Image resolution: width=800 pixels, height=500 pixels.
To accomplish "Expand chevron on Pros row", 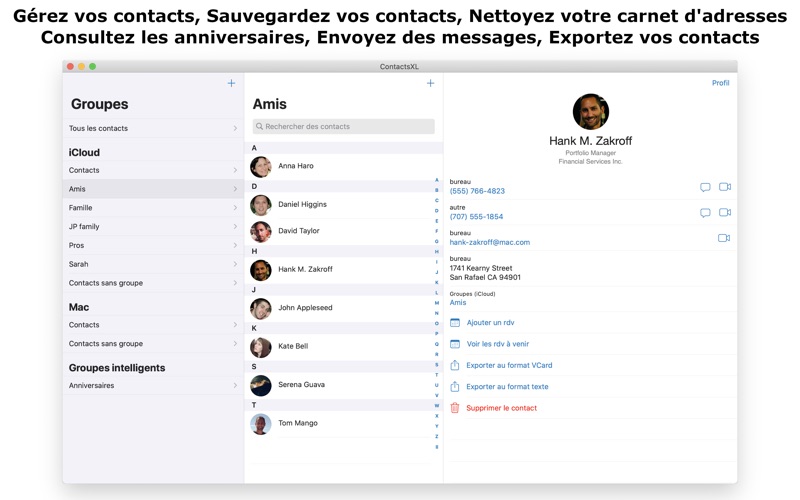I will [235, 245].
